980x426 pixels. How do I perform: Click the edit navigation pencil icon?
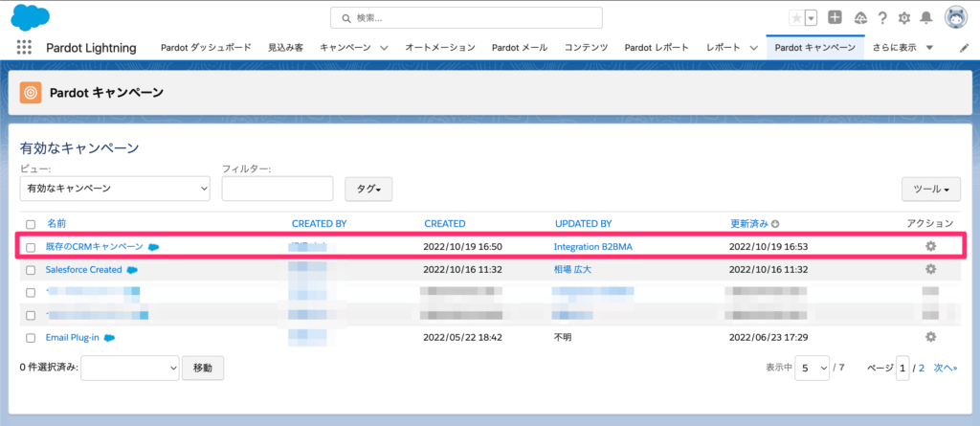(963, 48)
